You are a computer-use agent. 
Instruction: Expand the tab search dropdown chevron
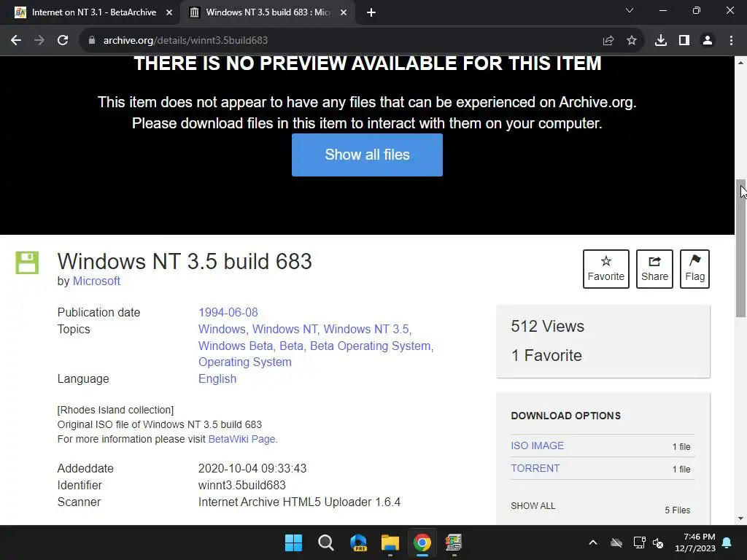(x=630, y=10)
